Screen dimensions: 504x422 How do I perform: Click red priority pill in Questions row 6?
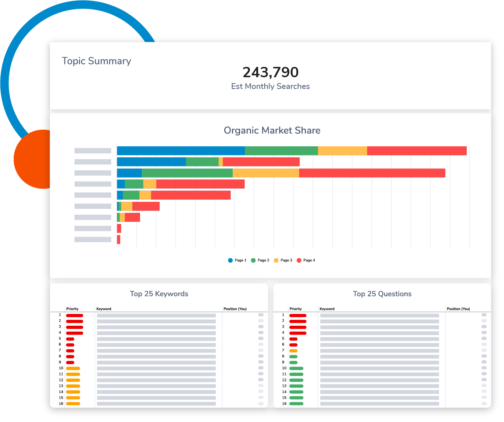click(293, 345)
